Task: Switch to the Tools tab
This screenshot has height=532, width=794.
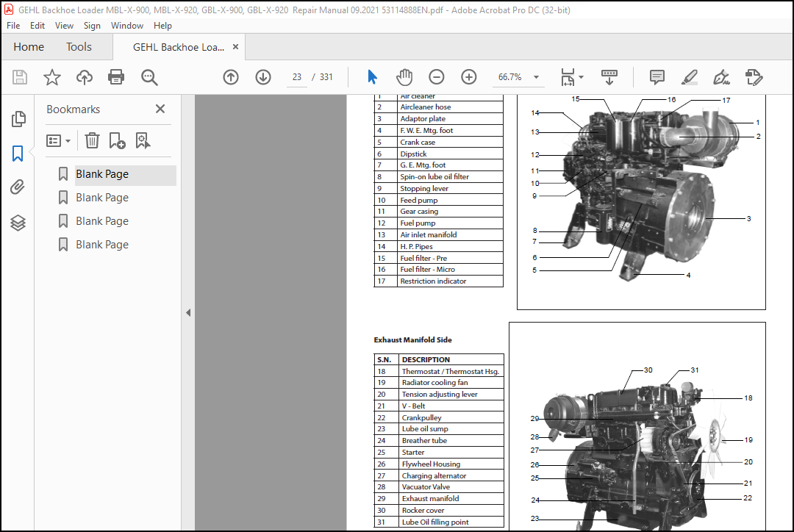Action: click(79, 47)
